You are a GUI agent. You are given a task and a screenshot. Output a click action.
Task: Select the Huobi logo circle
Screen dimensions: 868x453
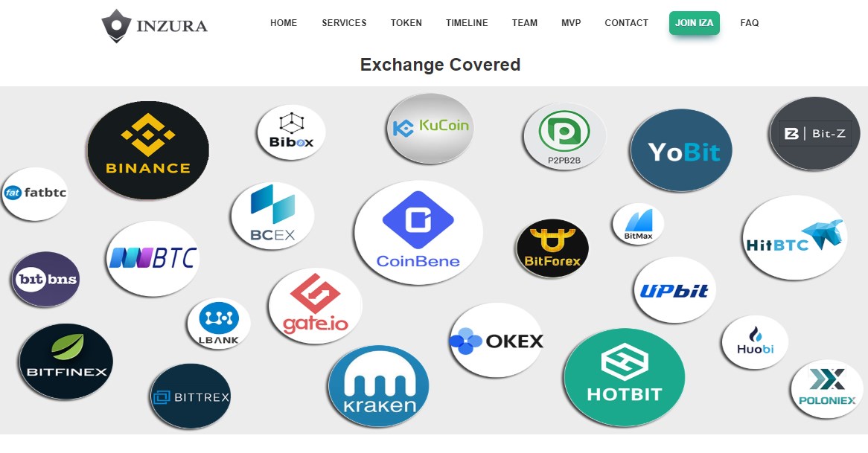(755, 342)
